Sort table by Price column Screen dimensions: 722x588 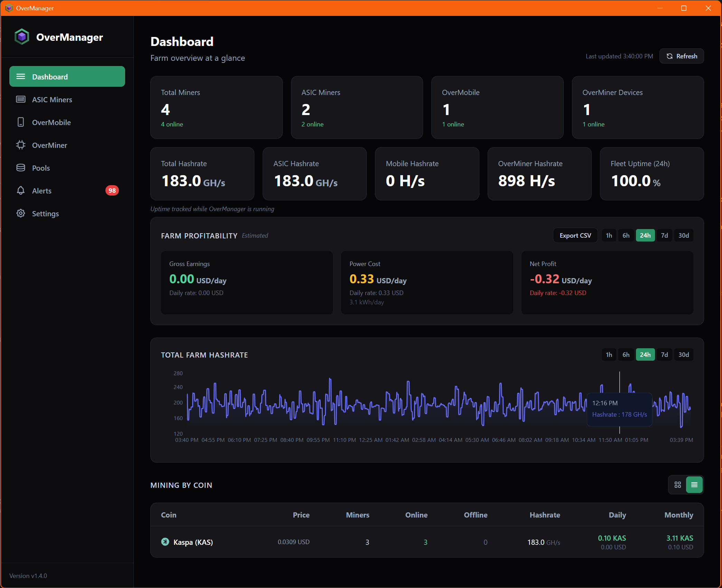(x=301, y=515)
